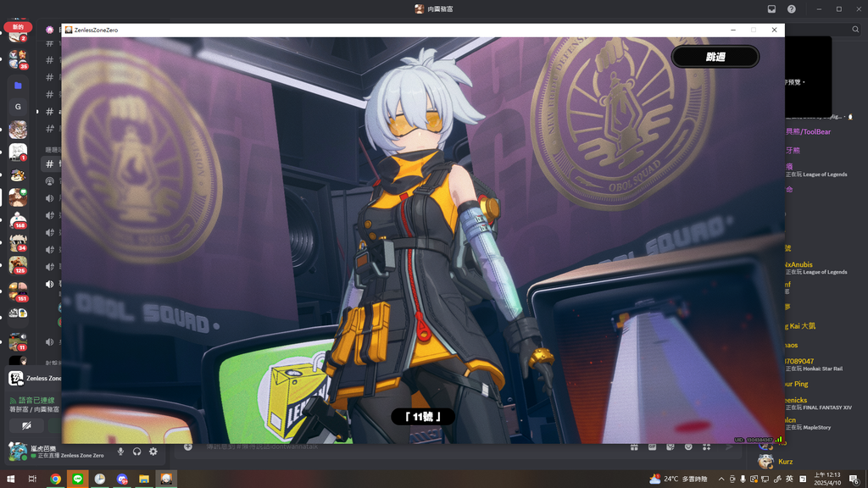Image resolution: width=868 pixels, height=488 pixels.
Task: Switch the 英 input method indicator
Action: click(789, 479)
